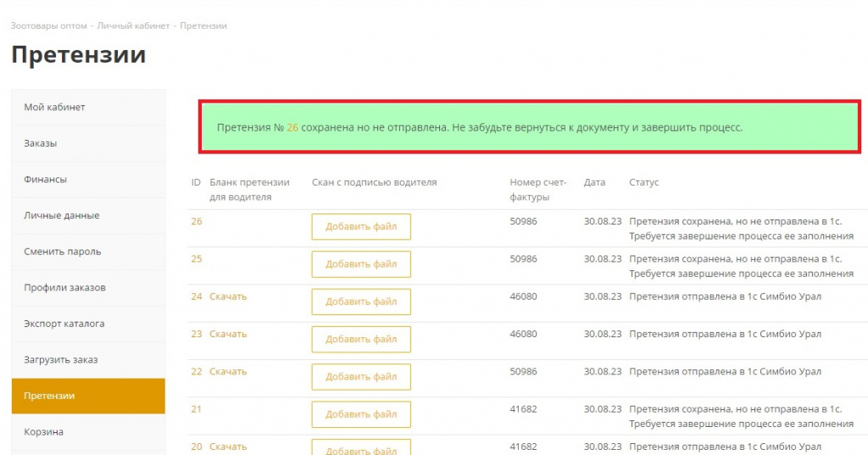868x455 pixels.
Task: Click Дата column header
Action: (x=594, y=182)
